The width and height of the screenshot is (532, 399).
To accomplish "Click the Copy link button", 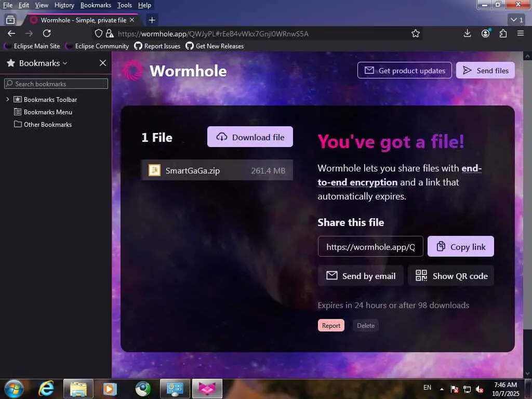I will click(x=461, y=246).
